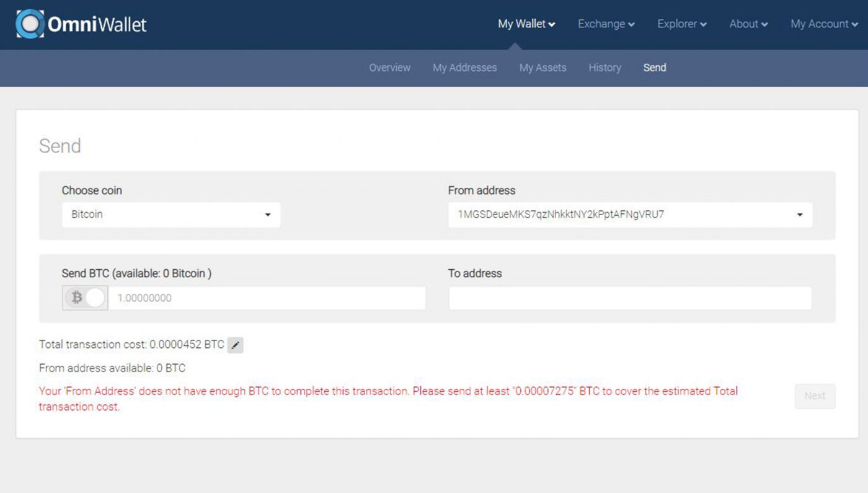This screenshot has width=868, height=493.
Task: Click the 'From address' label
Action: coord(482,190)
